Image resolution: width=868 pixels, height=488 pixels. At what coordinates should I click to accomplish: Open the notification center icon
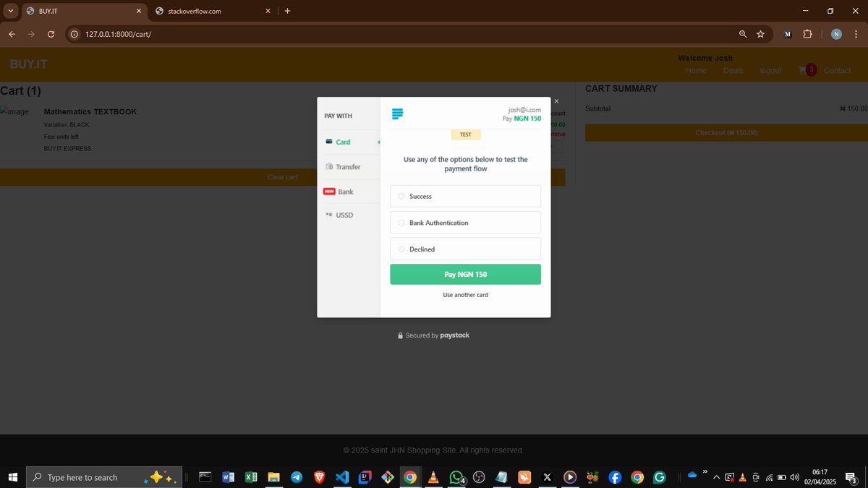(x=851, y=477)
